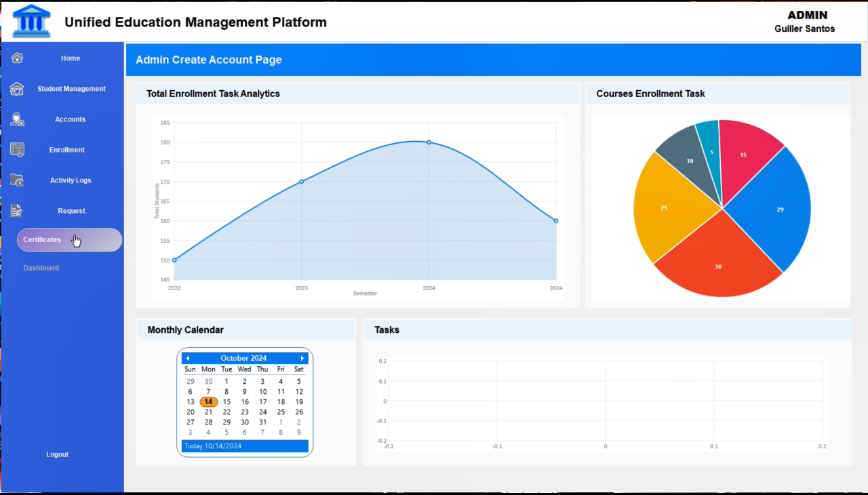Click Total Enrollment Task Analytics heading

click(213, 94)
